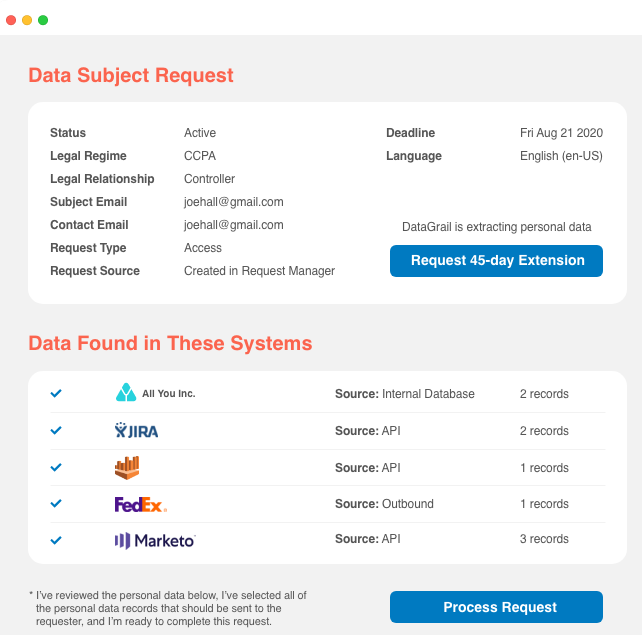The height and width of the screenshot is (635, 642).
Task: Select the 2 records count for Internal Database
Action: [x=544, y=394]
